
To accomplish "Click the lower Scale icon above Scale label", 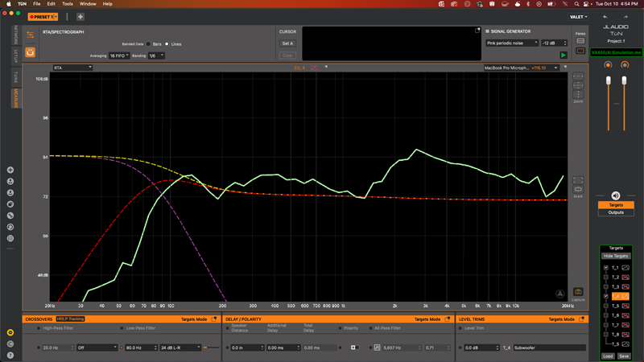I will pyautogui.click(x=578, y=189).
